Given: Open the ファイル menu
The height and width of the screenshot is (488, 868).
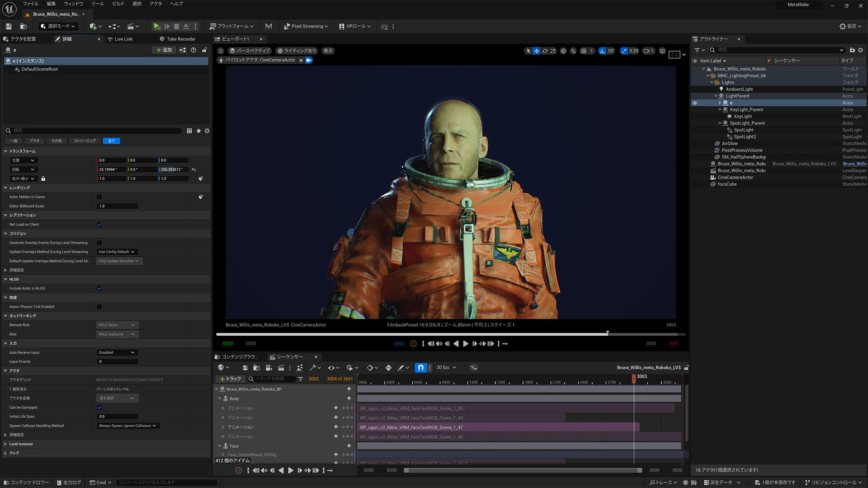Looking at the screenshot, I should pos(30,4).
